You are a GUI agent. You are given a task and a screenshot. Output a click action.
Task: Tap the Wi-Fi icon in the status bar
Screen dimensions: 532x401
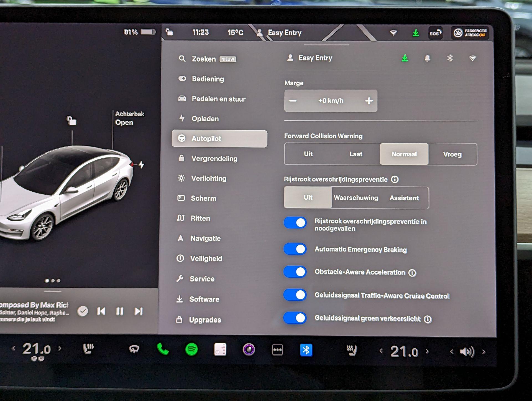(x=393, y=33)
